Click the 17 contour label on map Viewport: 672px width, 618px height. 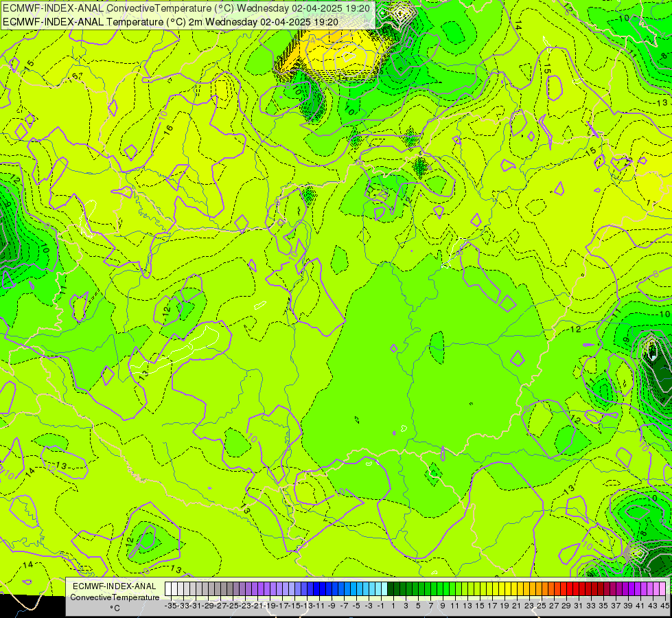point(651,203)
